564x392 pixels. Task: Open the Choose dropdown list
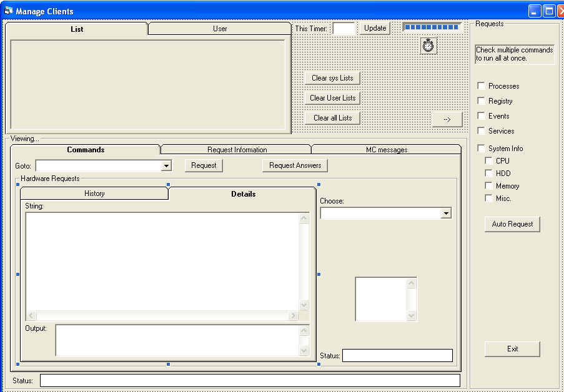click(x=446, y=213)
